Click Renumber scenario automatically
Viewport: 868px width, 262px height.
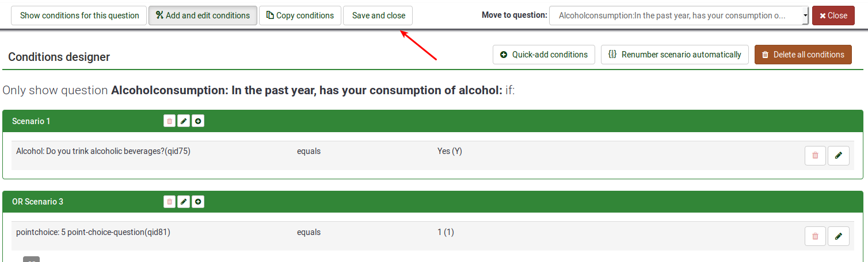click(x=675, y=55)
